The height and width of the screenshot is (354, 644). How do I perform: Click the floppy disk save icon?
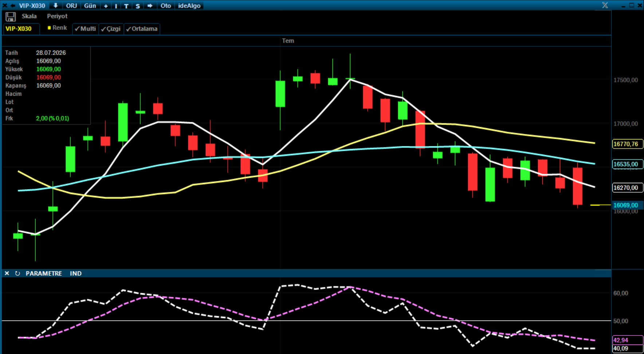tap(11, 17)
